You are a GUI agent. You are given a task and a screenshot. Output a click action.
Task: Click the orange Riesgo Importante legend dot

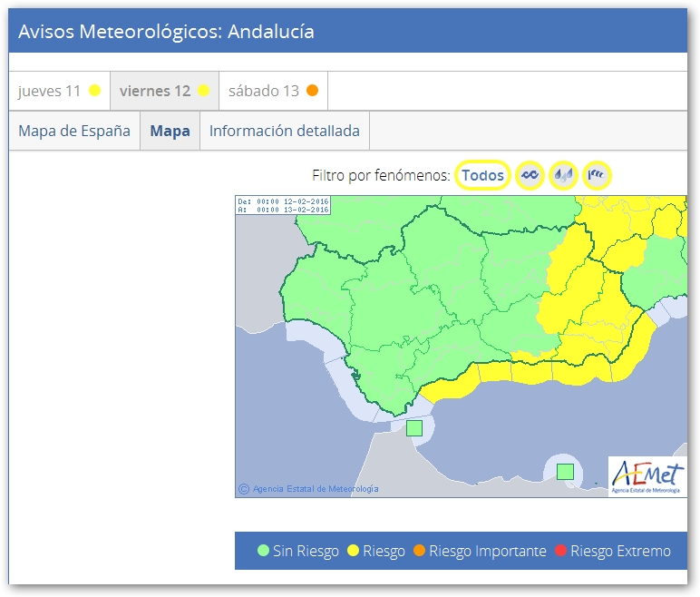pos(419,552)
